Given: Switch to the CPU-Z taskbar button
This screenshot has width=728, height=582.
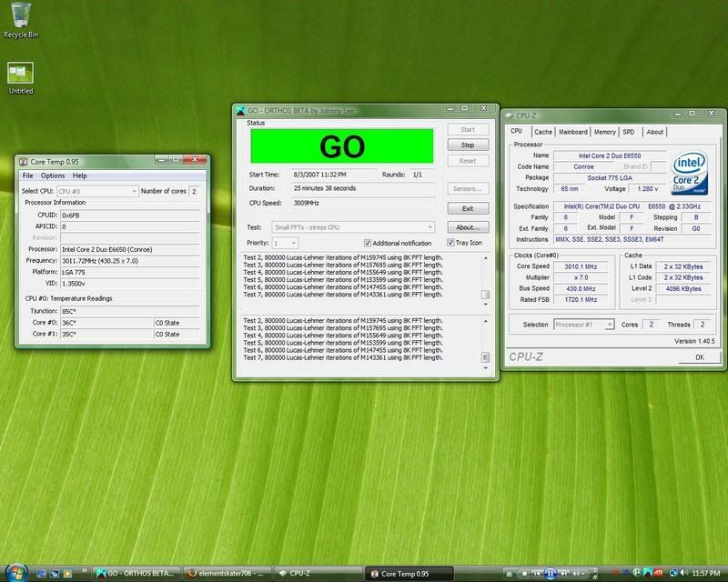Looking at the screenshot, I should point(314,573).
